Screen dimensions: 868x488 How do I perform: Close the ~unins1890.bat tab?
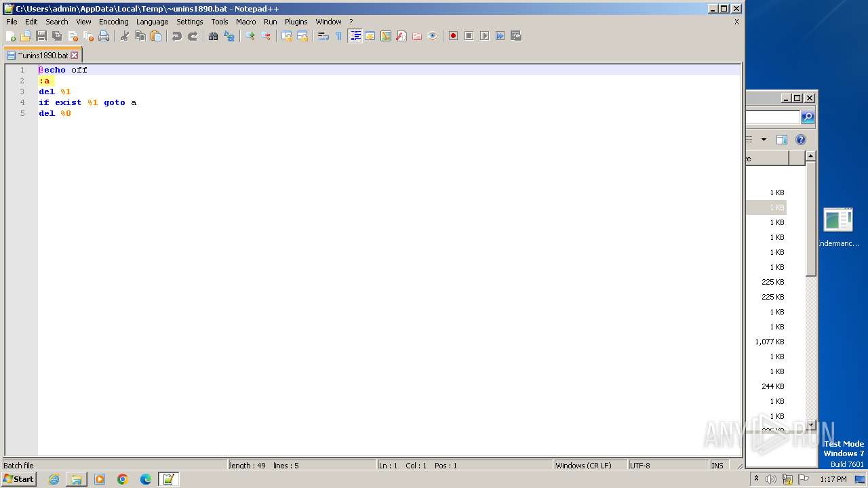(75, 56)
